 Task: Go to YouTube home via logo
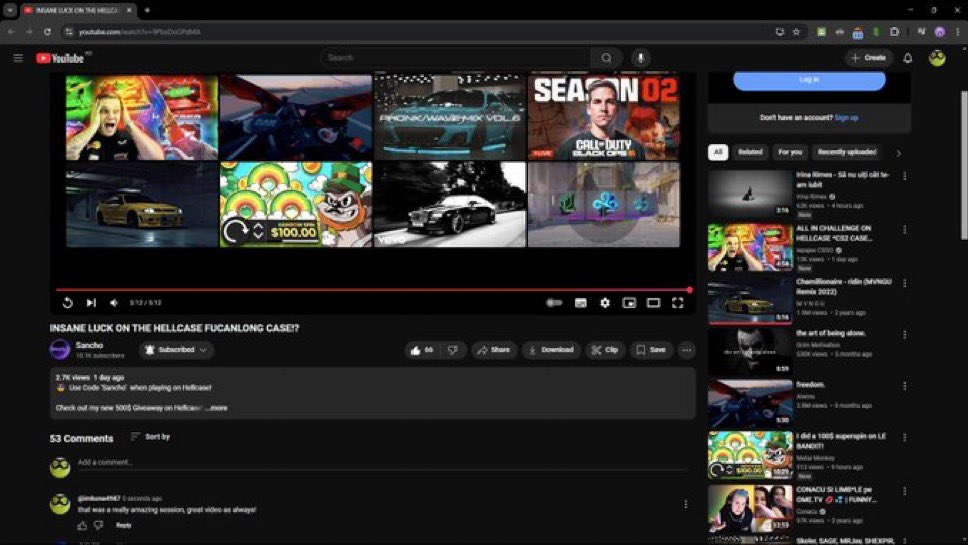60,58
